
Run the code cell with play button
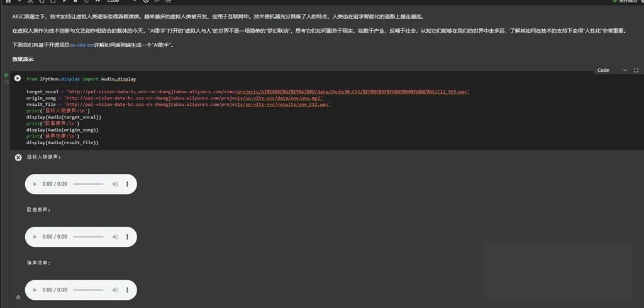(18, 79)
